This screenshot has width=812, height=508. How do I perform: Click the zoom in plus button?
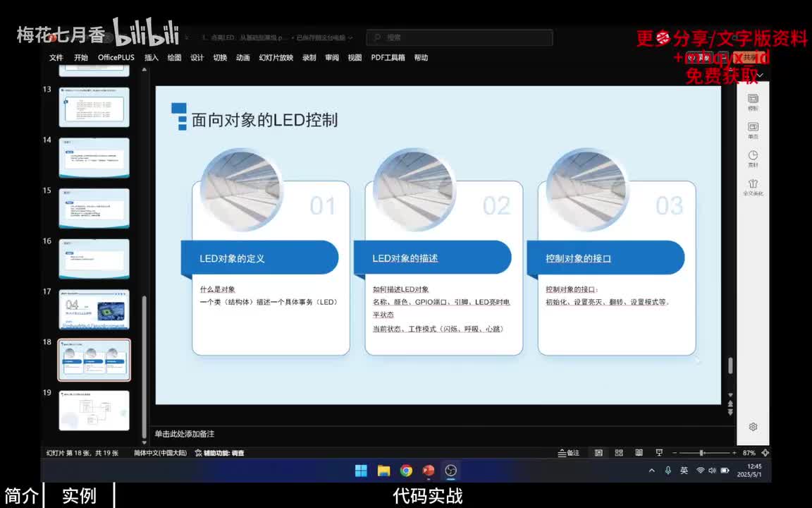[x=734, y=452]
